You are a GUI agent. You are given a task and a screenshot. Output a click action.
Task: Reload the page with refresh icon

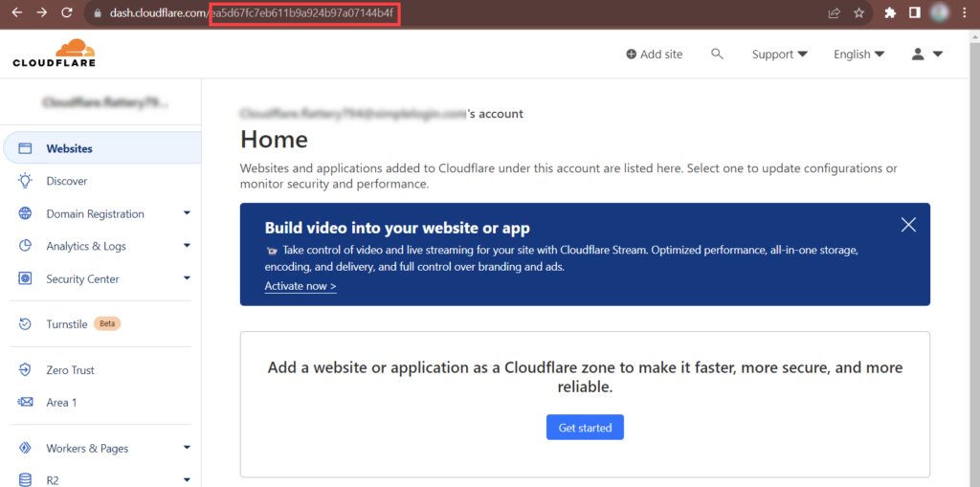pos(67,12)
